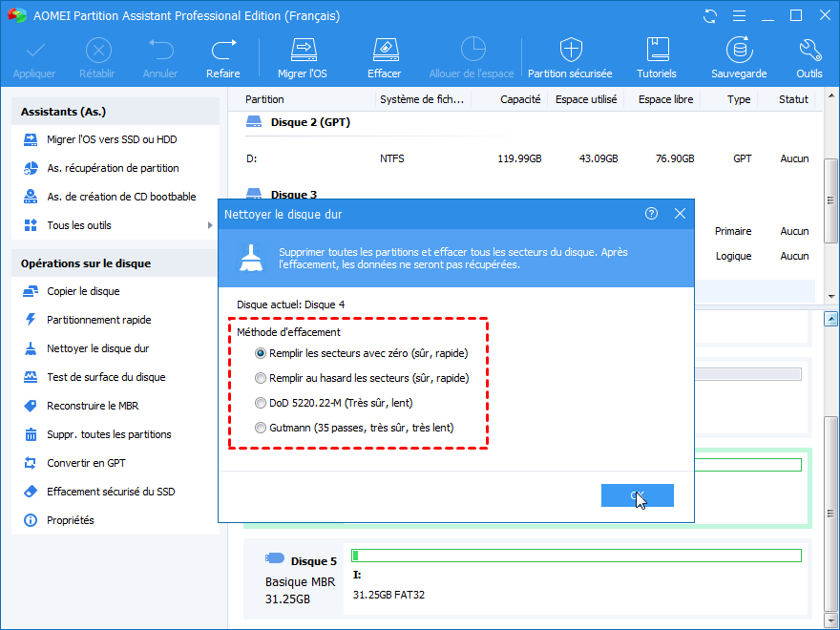The height and width of the screenshot is (630, 840).
Task: Click partition list scrollbar up arrow
Action: pos(830,95)
